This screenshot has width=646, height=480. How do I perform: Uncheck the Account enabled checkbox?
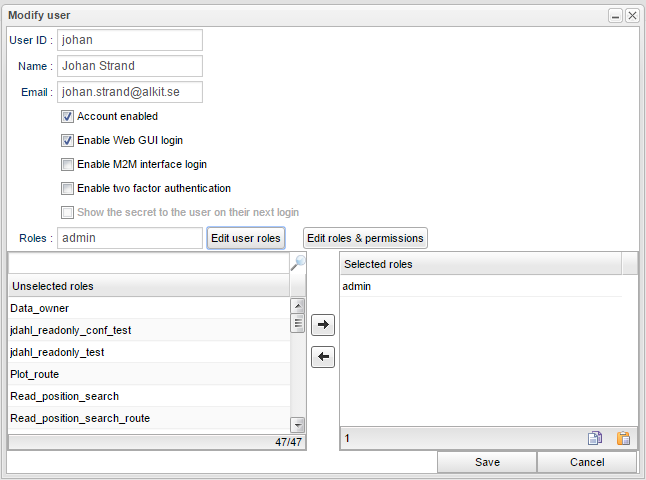click(x=68, y=117)
